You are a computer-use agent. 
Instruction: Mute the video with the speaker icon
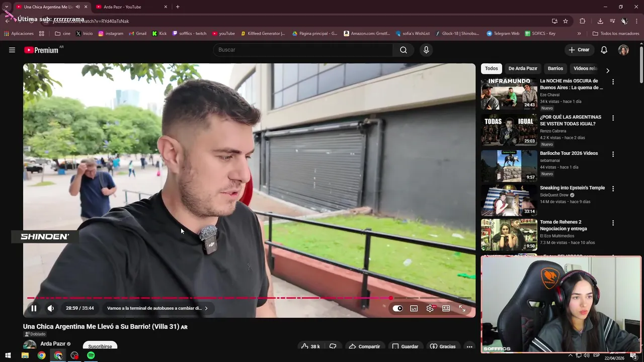(51, 308)
